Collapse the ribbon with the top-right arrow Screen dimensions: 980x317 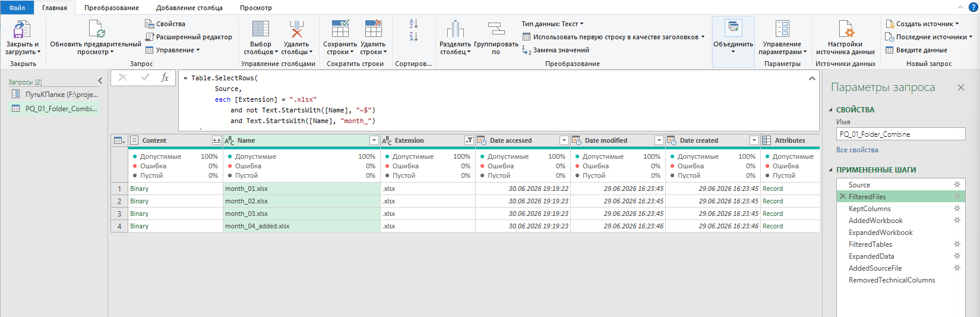[960, 7]
